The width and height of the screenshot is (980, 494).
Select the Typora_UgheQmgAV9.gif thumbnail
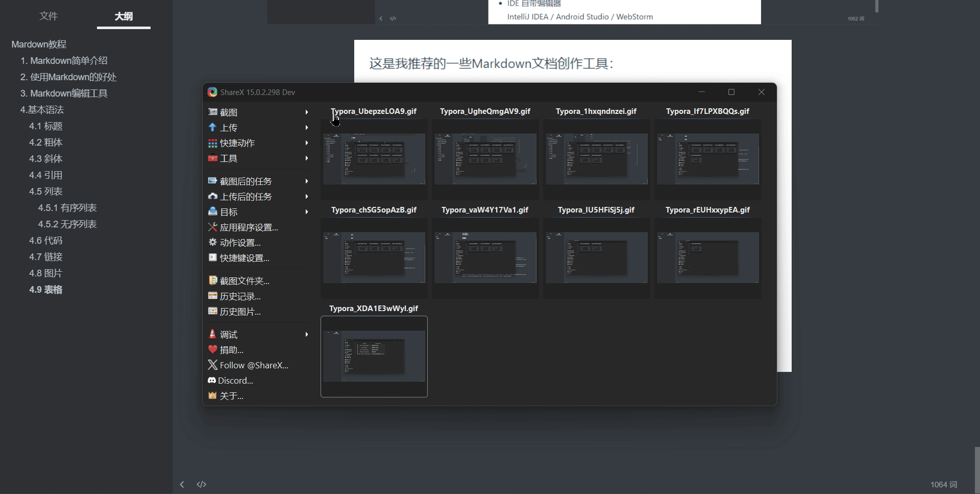pyautogui.click(x=485, y=159)
